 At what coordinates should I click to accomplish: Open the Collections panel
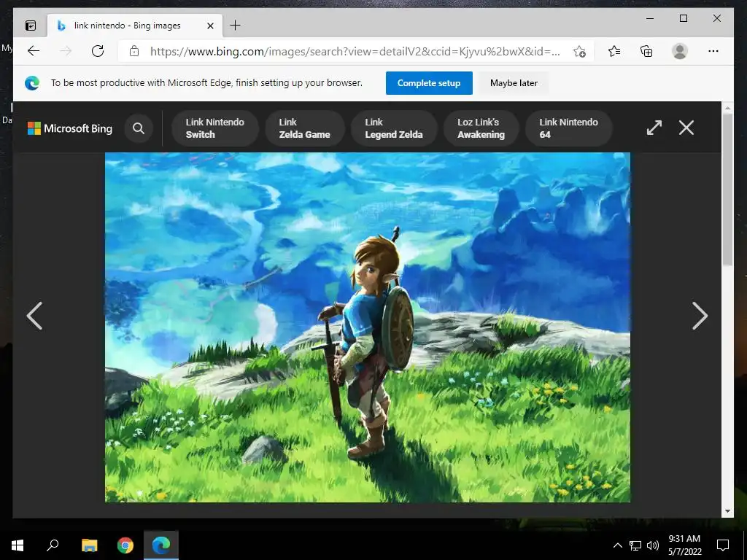(x=646, y=51)
